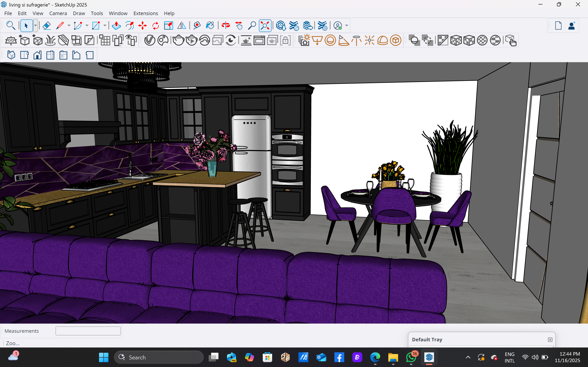The height and width of the screenshot is (367, 588).
Task: Activate the Push/Pull tool
Action: 116,25
